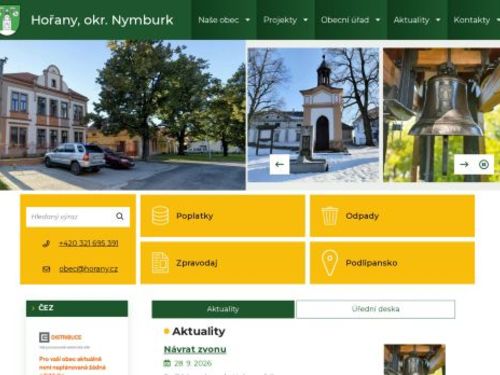Expand the Obecní úřad dropdown menu
The image size is (500, 375).
[350, 20]
